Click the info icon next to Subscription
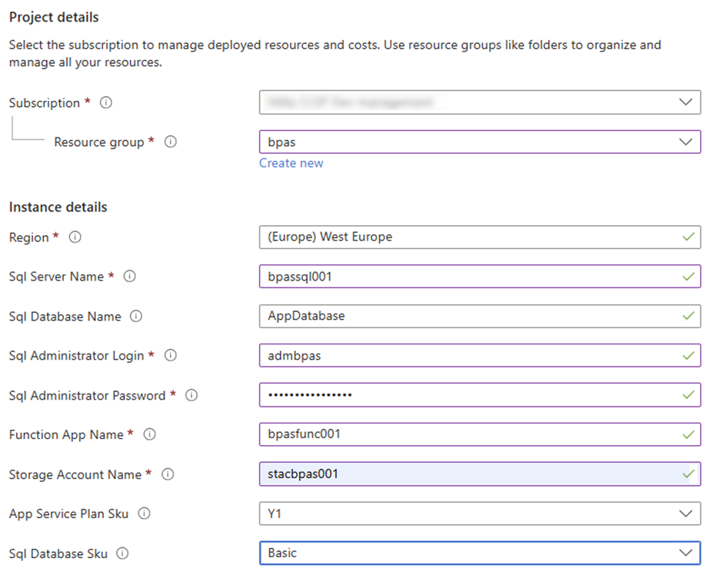Screen dimensions: 723x588 pos(106,103)
